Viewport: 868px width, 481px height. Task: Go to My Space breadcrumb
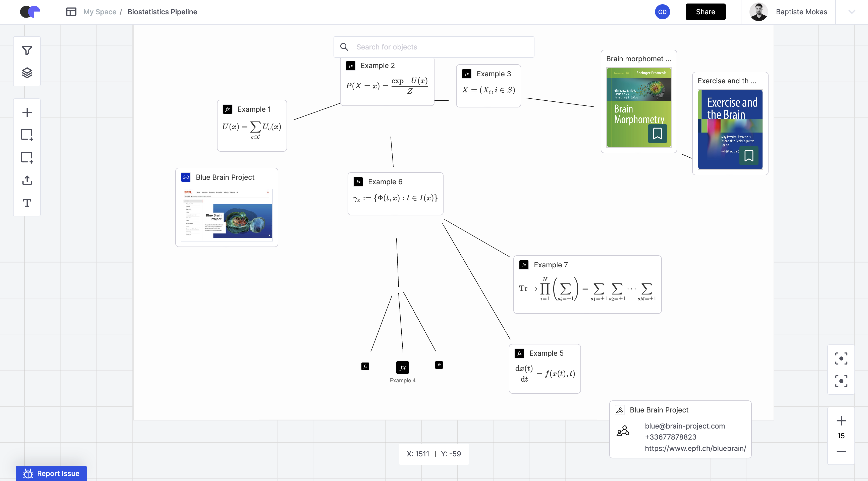tap(100, 12)
